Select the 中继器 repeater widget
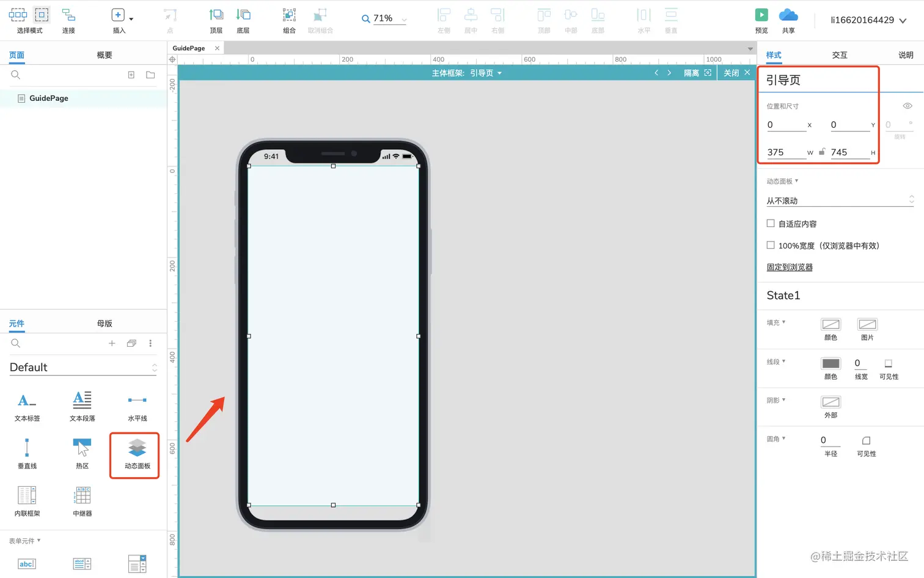 82,501
